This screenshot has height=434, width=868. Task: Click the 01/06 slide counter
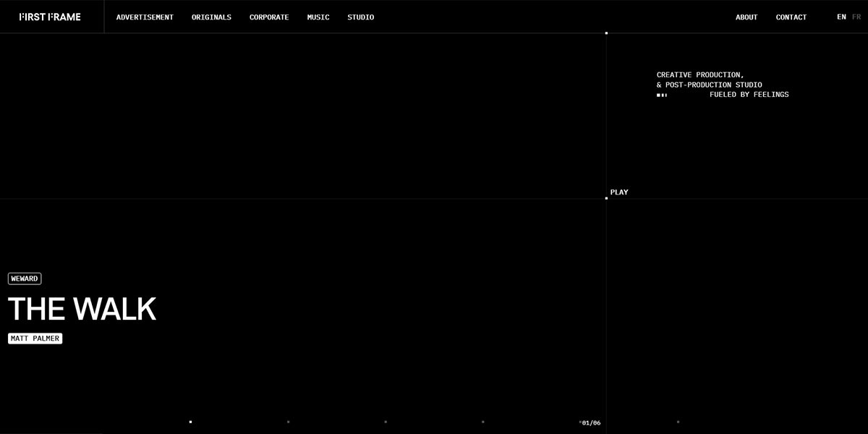click(x=591, y=423)
